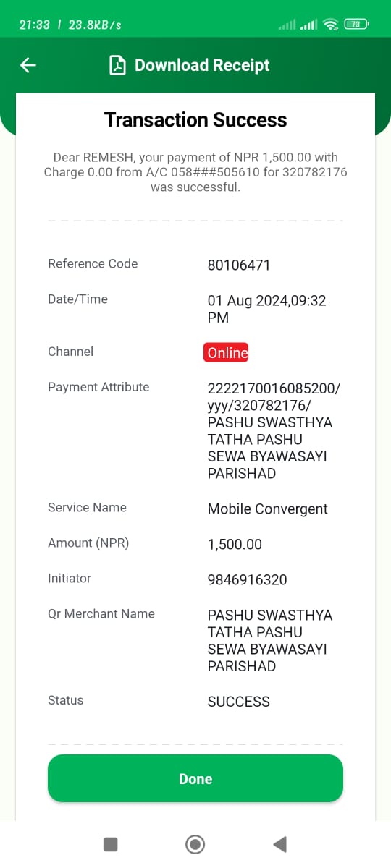Select the initiator number 9846916320
This screenshot has height=868, width=391.
click(248, 580)
